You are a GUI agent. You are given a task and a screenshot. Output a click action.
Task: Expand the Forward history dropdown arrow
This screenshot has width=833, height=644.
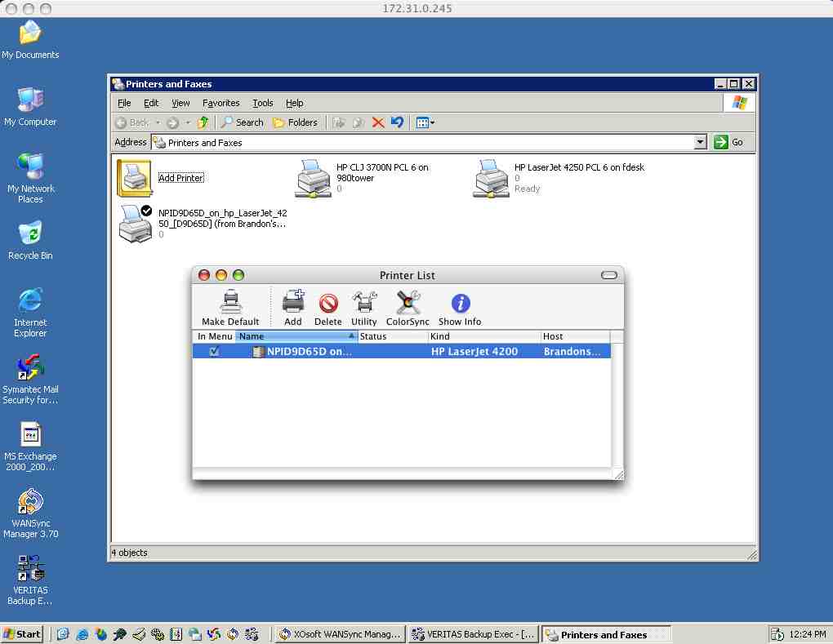(x=188, y=122)
